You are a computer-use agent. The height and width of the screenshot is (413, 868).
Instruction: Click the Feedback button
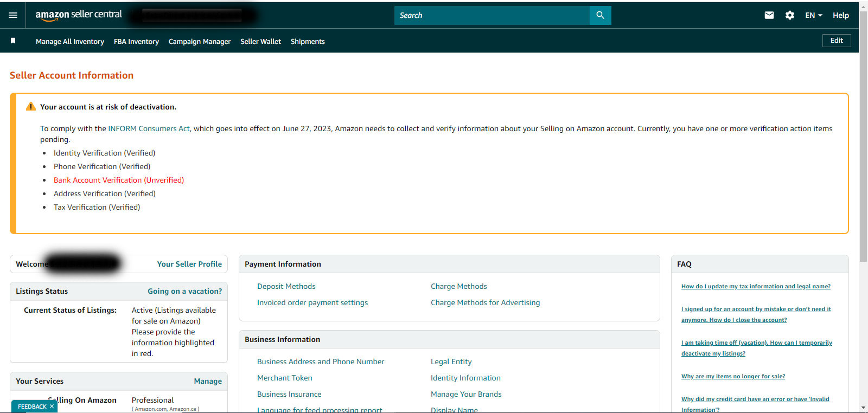pos(32,406)
